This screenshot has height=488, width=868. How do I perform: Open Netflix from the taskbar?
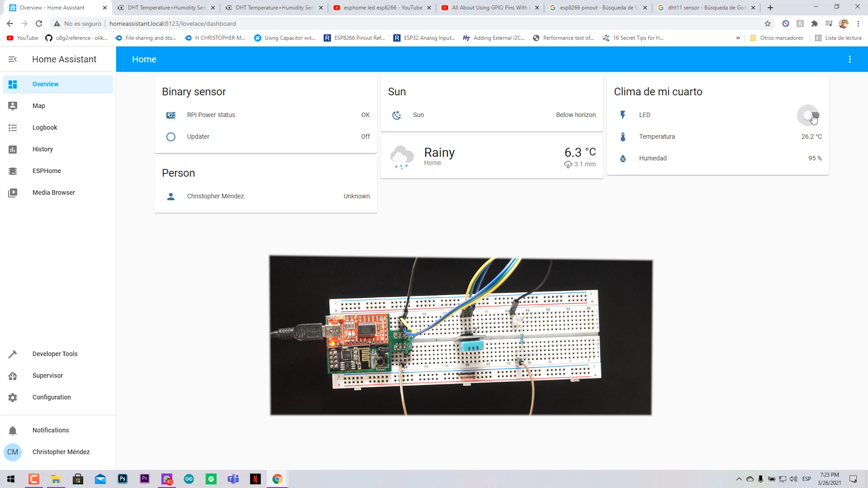pyautogui.click(x=255, y=479)
